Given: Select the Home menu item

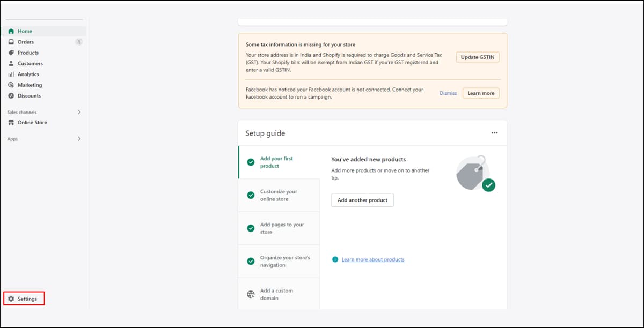Looking at the screenshot, I should tap(44, 31).
